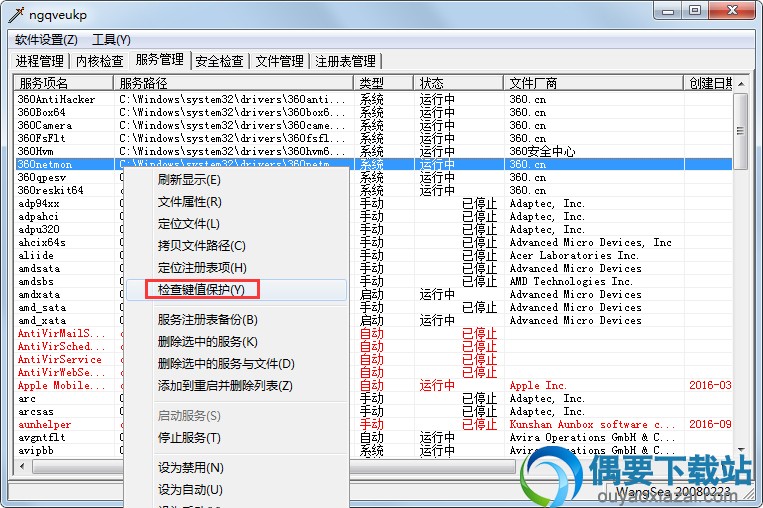Switch to the 进程管理 tab
Screen dimensions: 763x508
tap(40, 61)
